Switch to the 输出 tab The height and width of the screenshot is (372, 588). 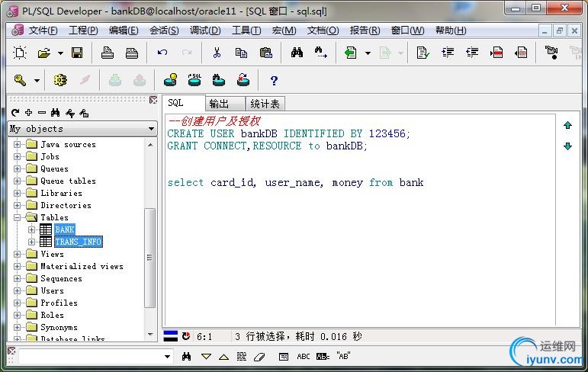click(x=225, y=104)
